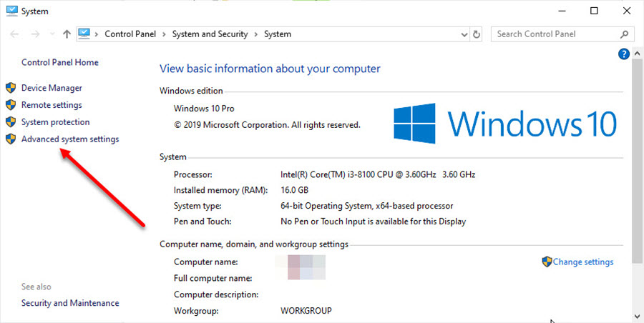Open Remote settings
Viewport: 644px width, 323px height.
point(52,105)
